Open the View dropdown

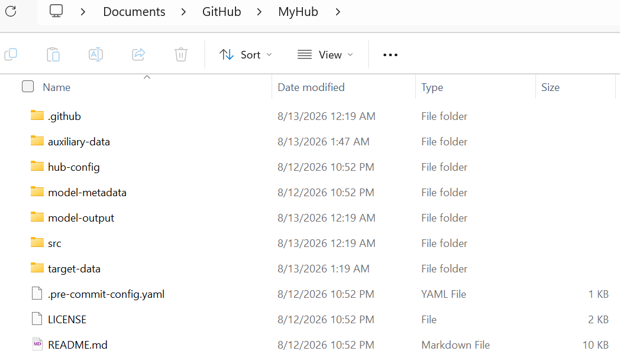pos(325,54)
